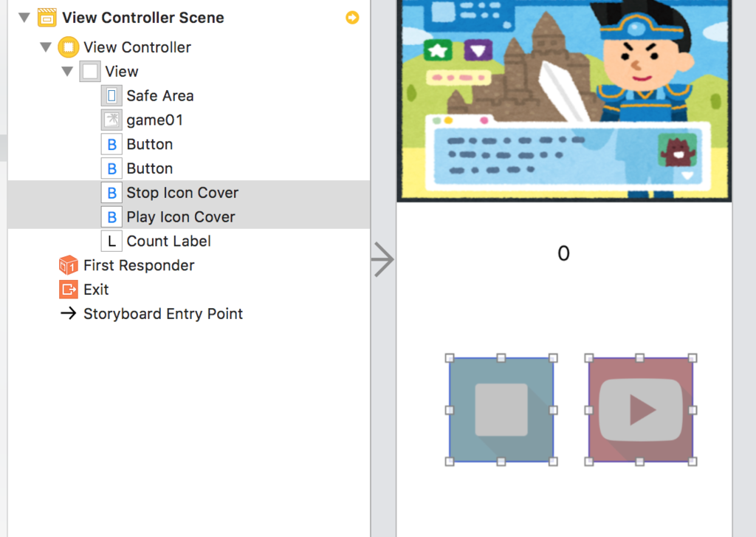
Task: Select the Stop Icon Cover row
Action: point(189,193)
